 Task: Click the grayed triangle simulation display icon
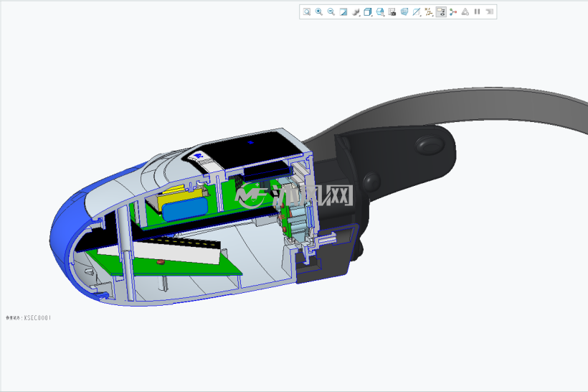tap(465, 12)
